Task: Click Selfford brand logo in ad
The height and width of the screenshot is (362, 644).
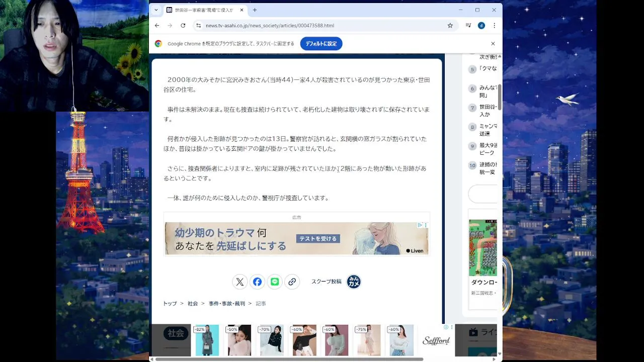Action: (x=436, y=341)
